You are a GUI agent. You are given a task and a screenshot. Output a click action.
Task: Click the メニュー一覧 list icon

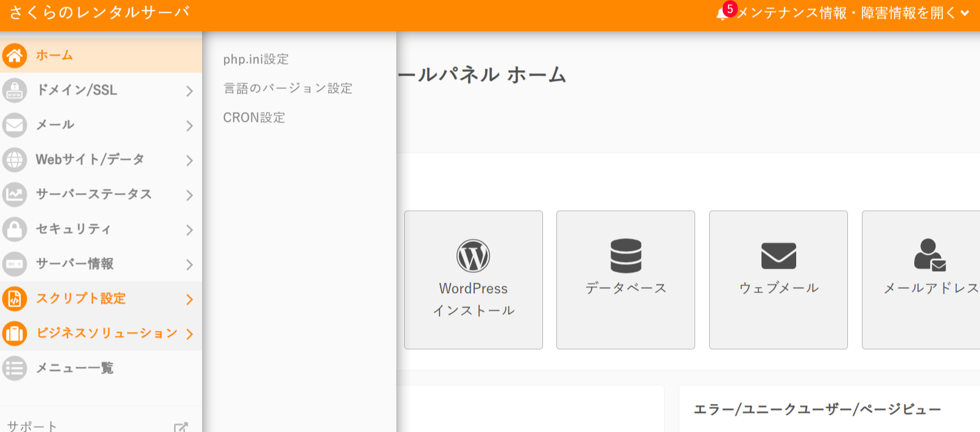(x=15, y=368)
